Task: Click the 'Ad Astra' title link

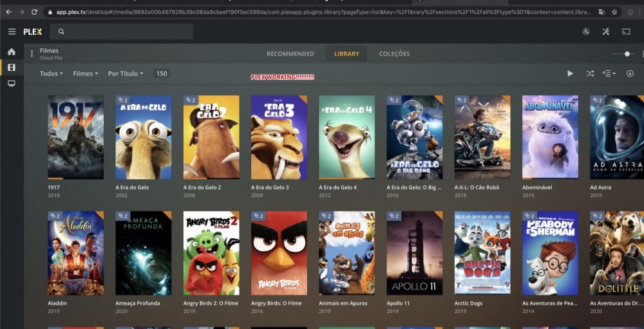Action: [600, 187]
